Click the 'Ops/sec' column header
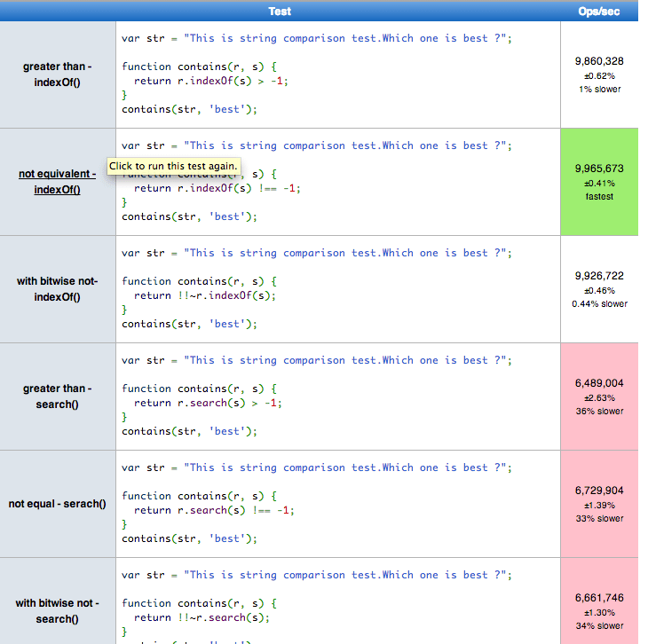 click(599, 12)
